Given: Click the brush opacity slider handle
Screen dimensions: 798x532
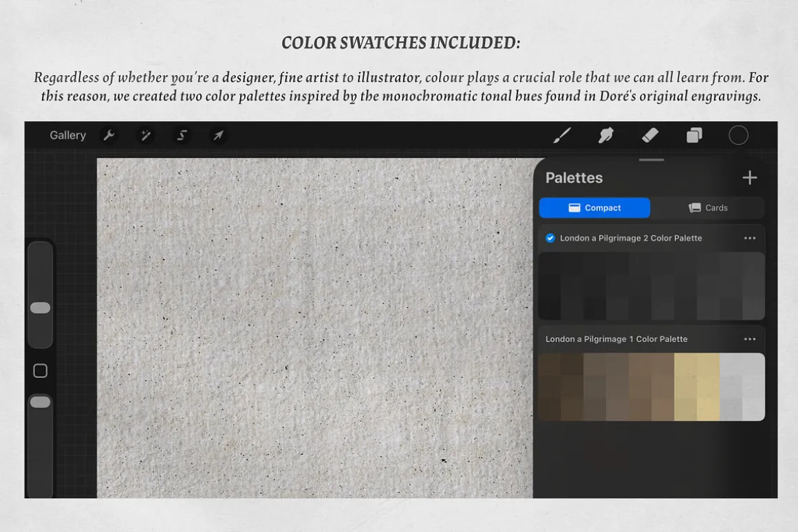Looking at the screenshot, I should (x=40, y=402).
